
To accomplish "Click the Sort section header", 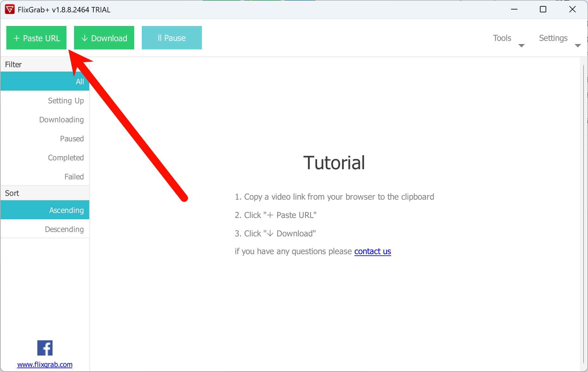I will pyautogui.click(x=45, y=193).
